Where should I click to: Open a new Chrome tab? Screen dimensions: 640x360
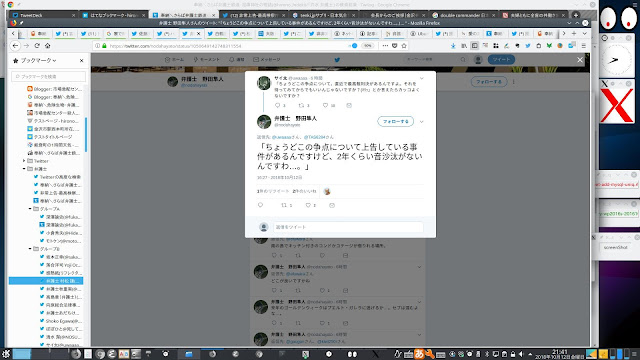(x=576, y=15)
